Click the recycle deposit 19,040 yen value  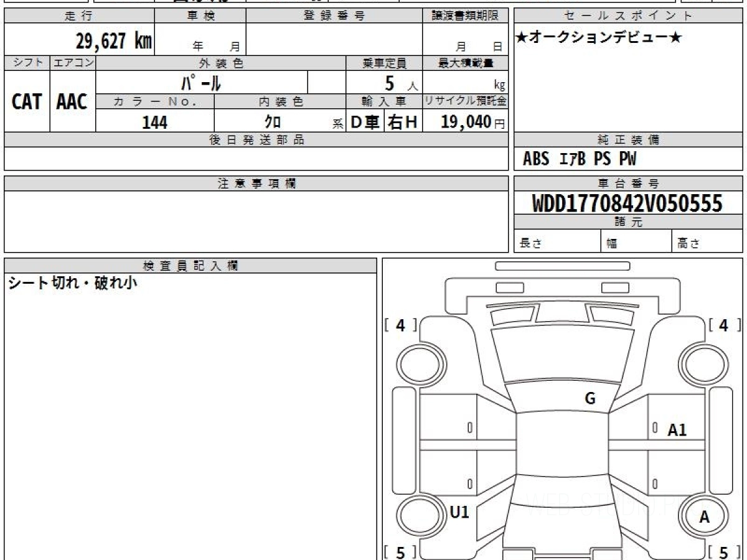click(473, 122)
